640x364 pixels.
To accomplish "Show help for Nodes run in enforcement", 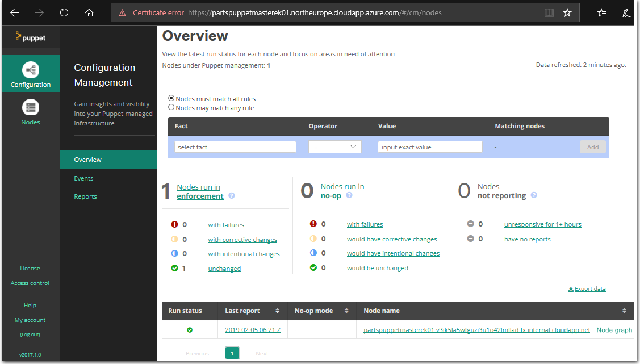I will [232, 196].
